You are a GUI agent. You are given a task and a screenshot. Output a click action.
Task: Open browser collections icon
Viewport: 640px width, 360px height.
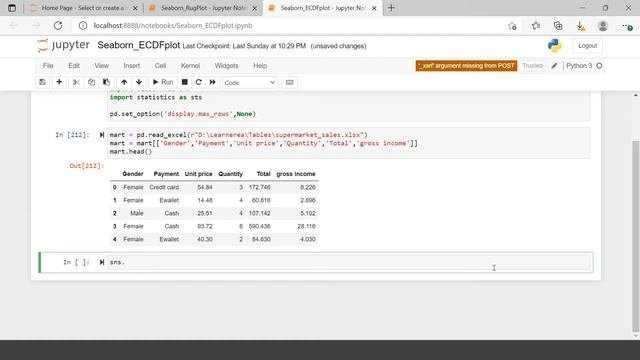click(558, 26)
